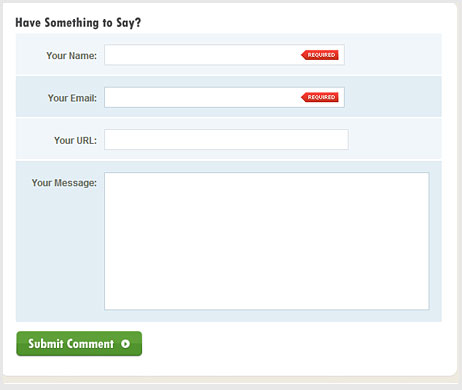The height and width of the screenshot is (390, 462).
Task: Click the "Your URL:" label
Action: [75, 141]
